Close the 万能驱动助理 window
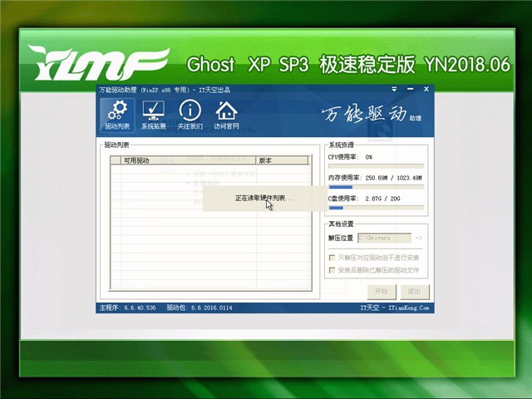 426,89
